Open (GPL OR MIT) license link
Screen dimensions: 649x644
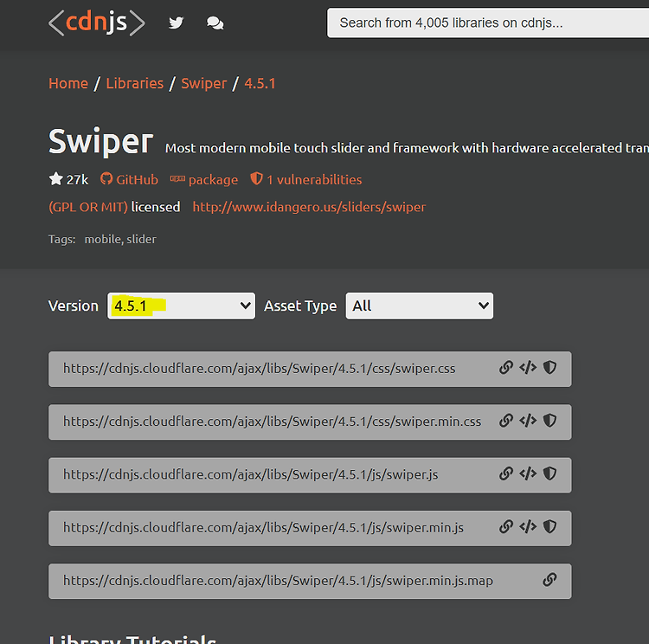[88, 207]
